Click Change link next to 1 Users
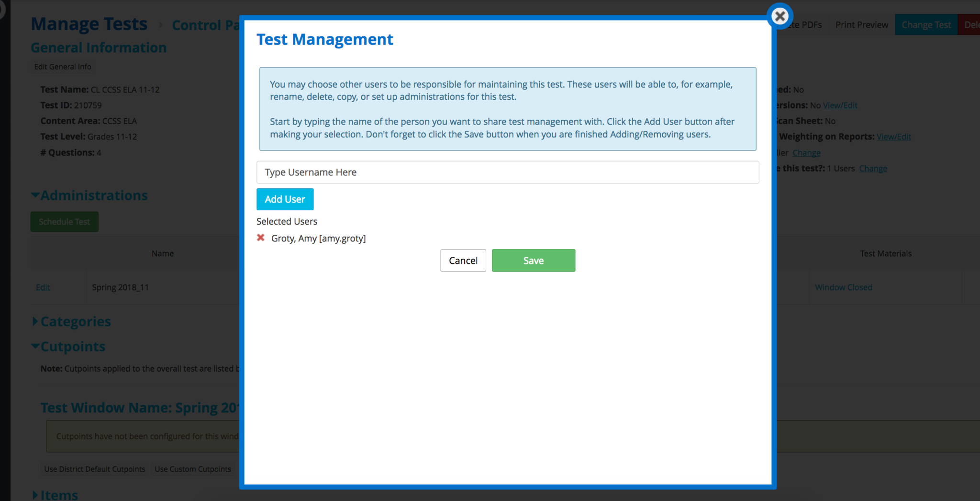 point(873,169)
